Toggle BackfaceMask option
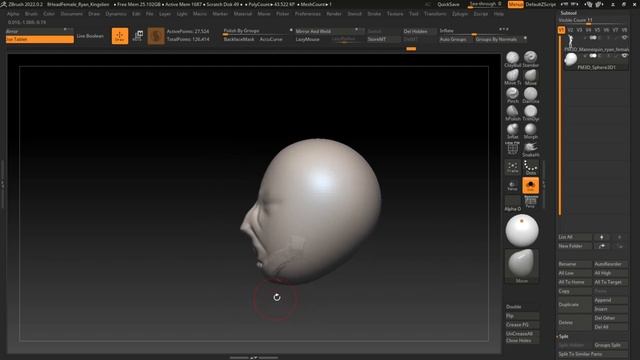640x360 pixels. (239, 39)
